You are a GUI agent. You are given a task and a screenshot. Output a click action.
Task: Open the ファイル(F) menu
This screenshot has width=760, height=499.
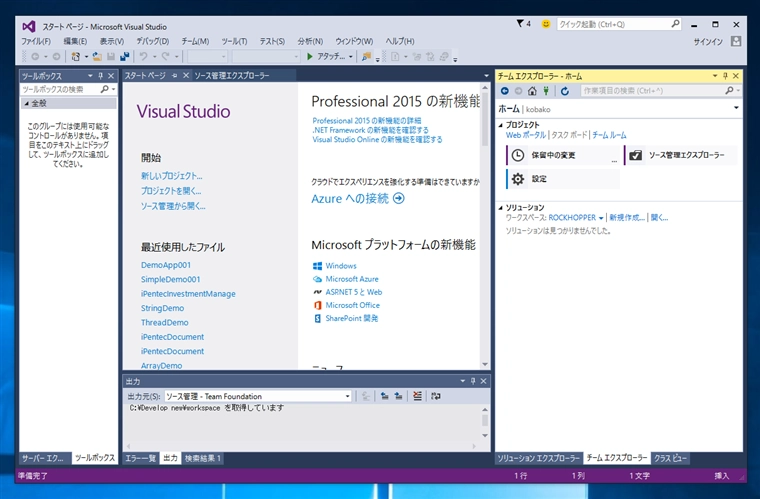pyautogui.click(x=36, y=42)
